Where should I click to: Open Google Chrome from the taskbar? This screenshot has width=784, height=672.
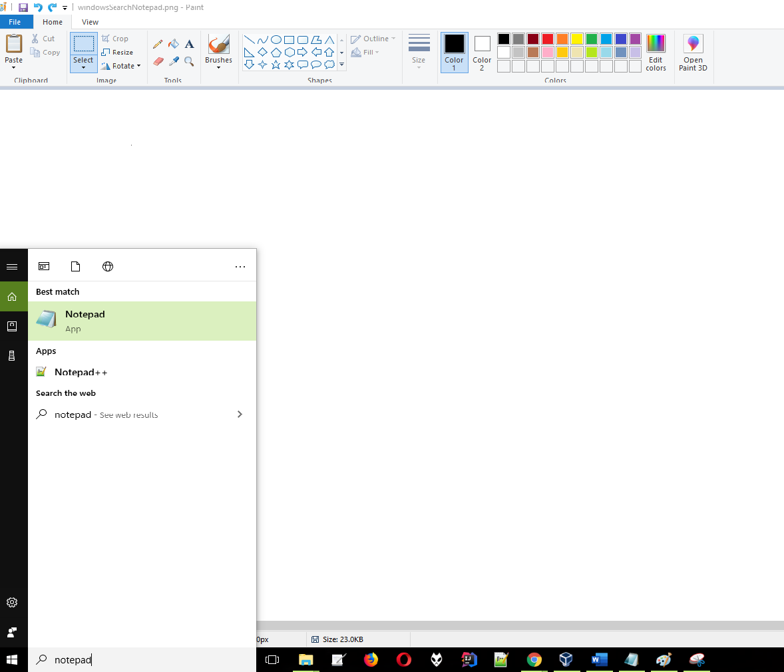coord(534,659)
